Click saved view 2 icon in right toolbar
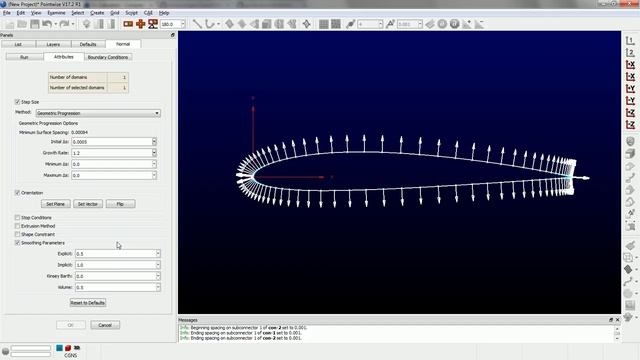The width and height of the screenshot is (640, 360). point(630,53)
